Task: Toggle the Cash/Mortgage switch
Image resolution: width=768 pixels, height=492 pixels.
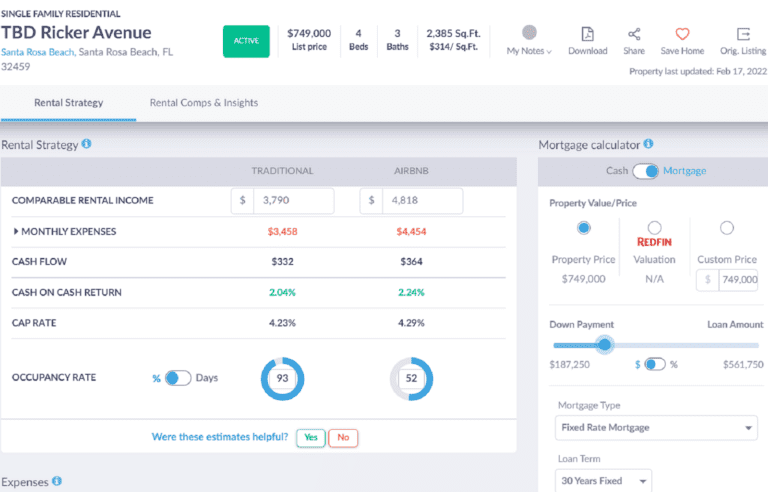Action: (645, 171)
